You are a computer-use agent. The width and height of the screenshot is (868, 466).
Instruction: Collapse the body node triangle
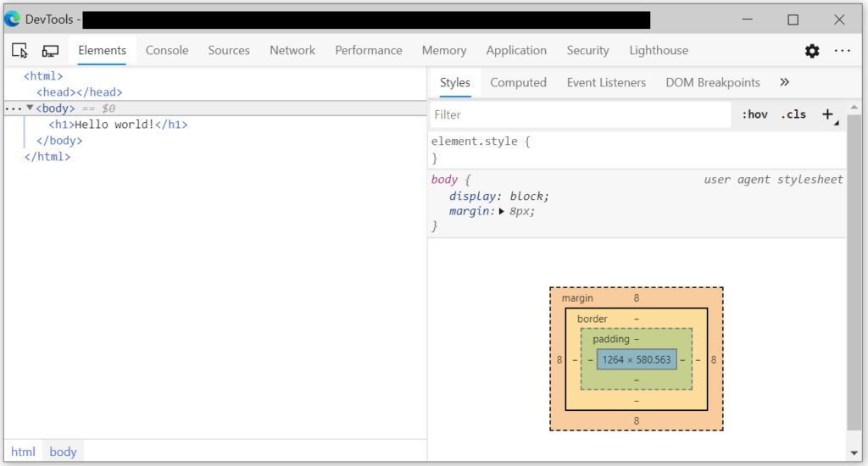pyautogui.click(x=30, y=108)
